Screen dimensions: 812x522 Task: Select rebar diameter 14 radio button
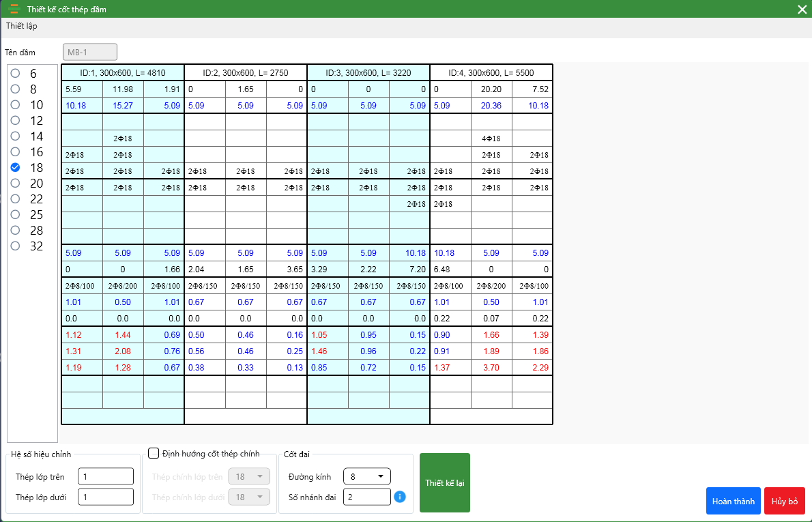(15, 136)
